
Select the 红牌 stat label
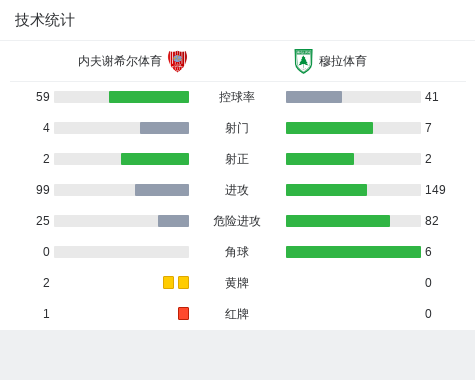click(237, 314)
